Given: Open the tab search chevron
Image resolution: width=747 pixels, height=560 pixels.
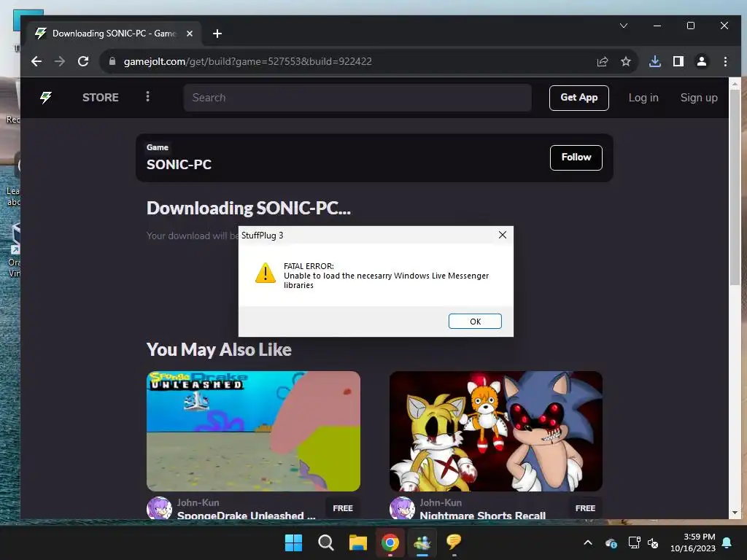Looking at the screenshot, I should tap(624, 26).
